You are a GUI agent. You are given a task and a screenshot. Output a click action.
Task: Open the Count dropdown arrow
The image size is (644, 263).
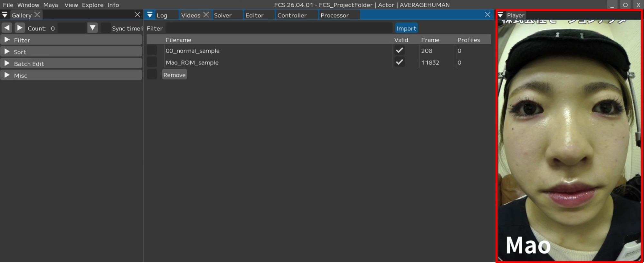pos(92,28)
